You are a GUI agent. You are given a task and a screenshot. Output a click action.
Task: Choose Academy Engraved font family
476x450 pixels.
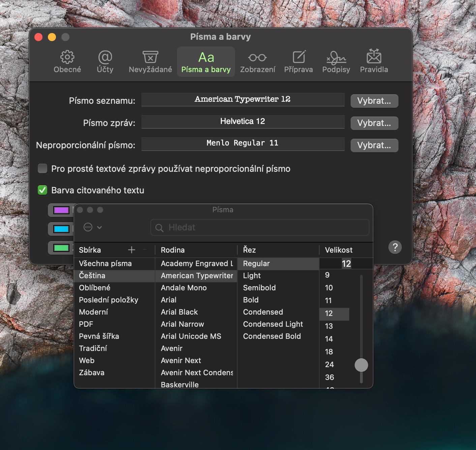pyautogui.click(x=196, y=263)
